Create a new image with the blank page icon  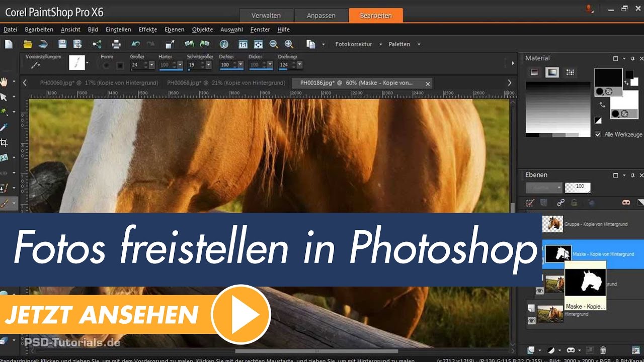click(9, 44)
